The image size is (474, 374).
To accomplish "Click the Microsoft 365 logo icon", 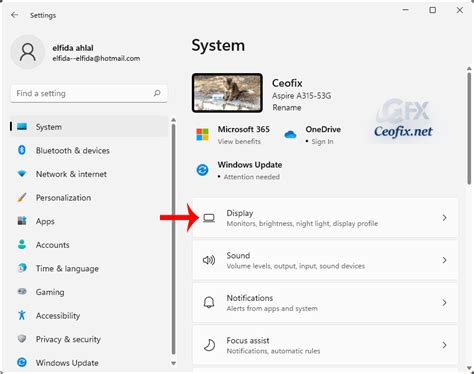I will click(x=202, y=135).
